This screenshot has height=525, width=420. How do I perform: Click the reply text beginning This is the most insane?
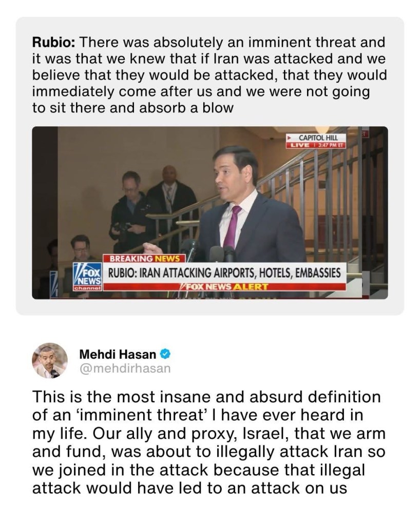pos(209,442)
